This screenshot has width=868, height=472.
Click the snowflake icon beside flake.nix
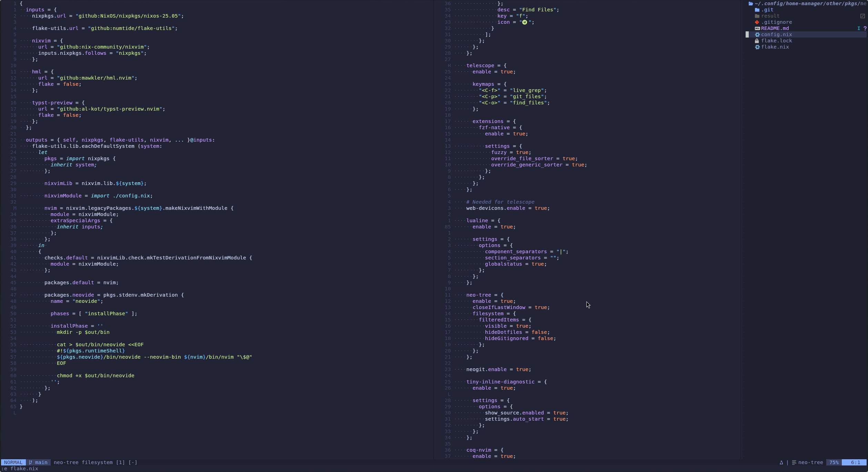757,47
